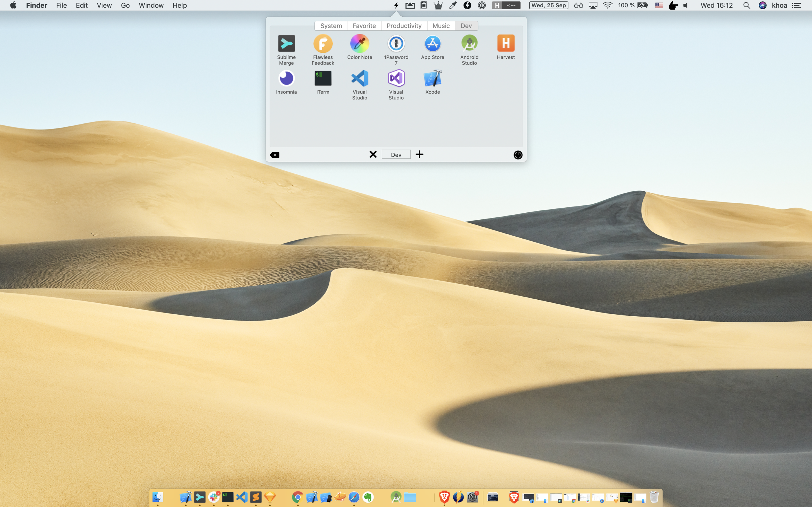
Task: Open Android Studio from the launcher grid
Action: (x=469, y=44)
